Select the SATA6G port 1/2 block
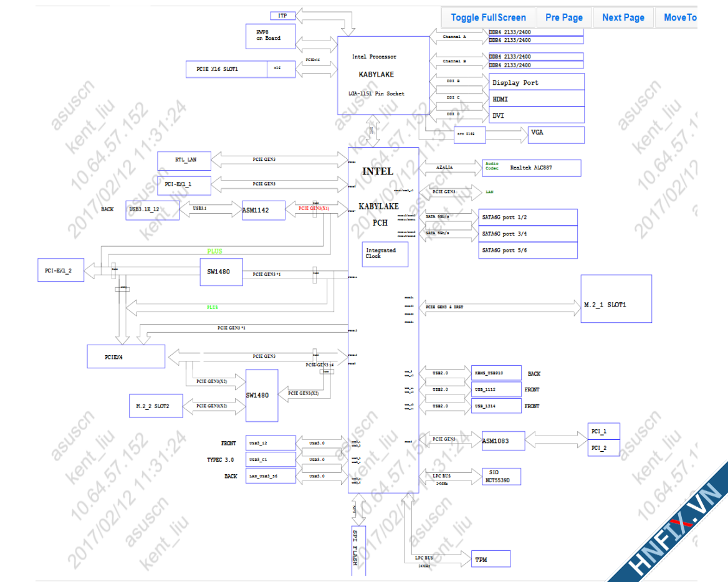The image size is (728, 582). pyautogui.click(x=529, y=217)
